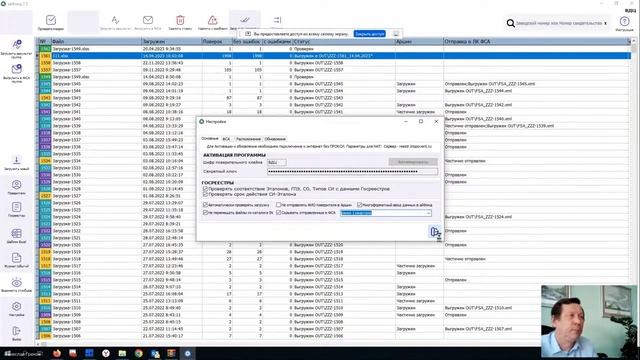This screenshot has width=640, height=360.
Task: Switch to 'ФСА' settings tab
Action: coord(226,139)
